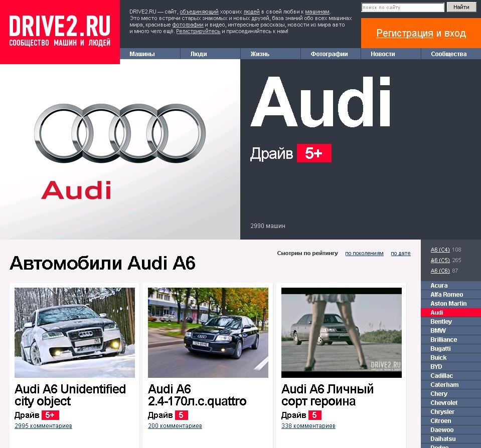Screen dimensions: 481x448
Task: Open Личный сорт героина video thumbnail
Action: [x=342, y=332]
